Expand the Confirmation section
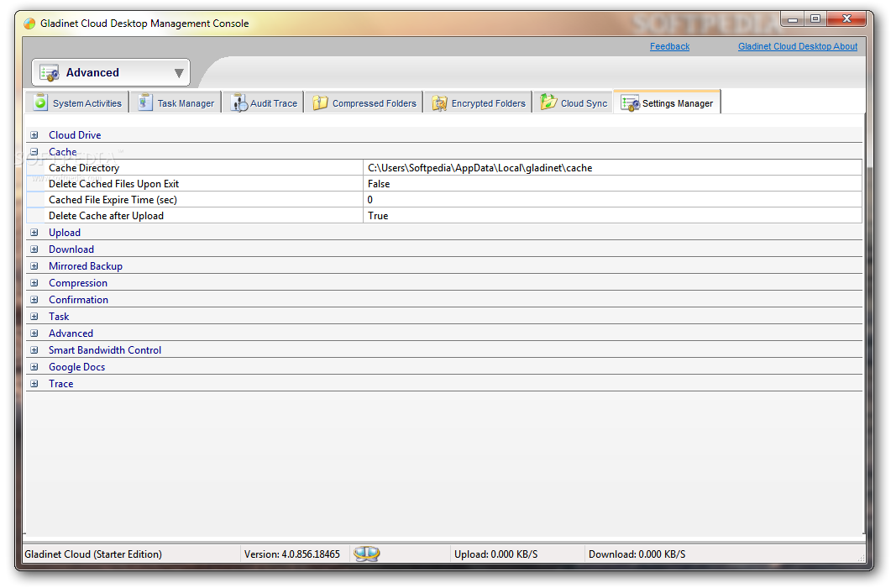Screen dimensions: 891x588 [x=34, y=299]
